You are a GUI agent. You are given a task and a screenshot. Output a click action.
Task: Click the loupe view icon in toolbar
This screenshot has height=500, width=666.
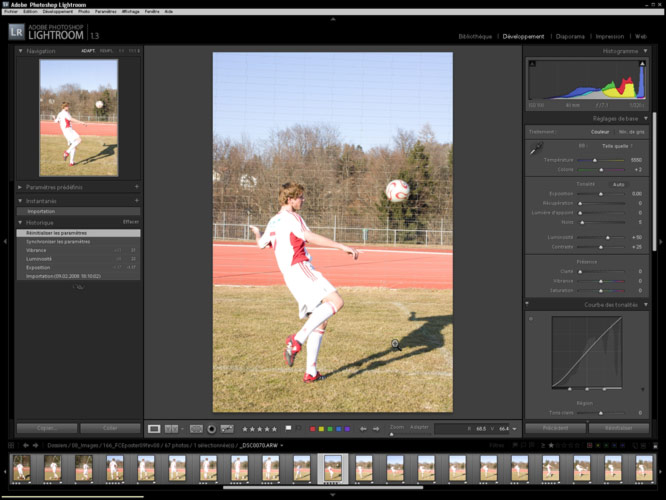click(154, 428)
